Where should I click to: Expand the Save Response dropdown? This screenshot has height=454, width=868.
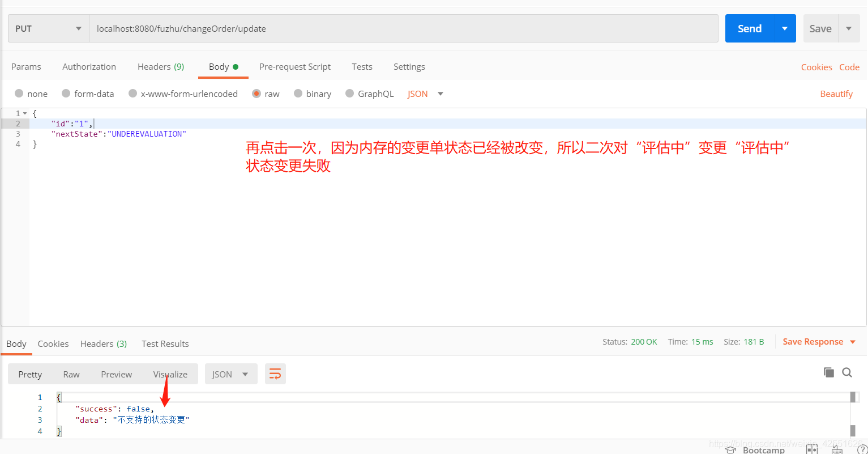point(819,342)
